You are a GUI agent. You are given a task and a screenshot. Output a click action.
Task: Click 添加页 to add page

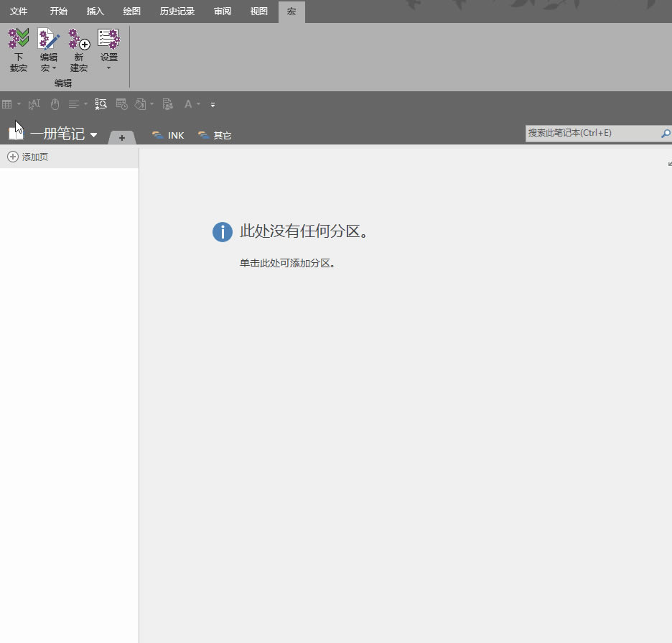point(28,157)
